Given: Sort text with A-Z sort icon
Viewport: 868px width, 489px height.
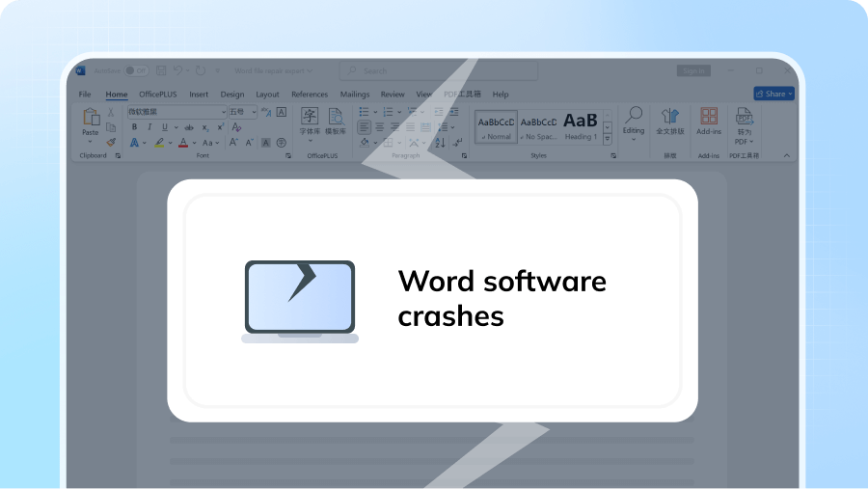Looking at the screenshot, I should [440, 143].
